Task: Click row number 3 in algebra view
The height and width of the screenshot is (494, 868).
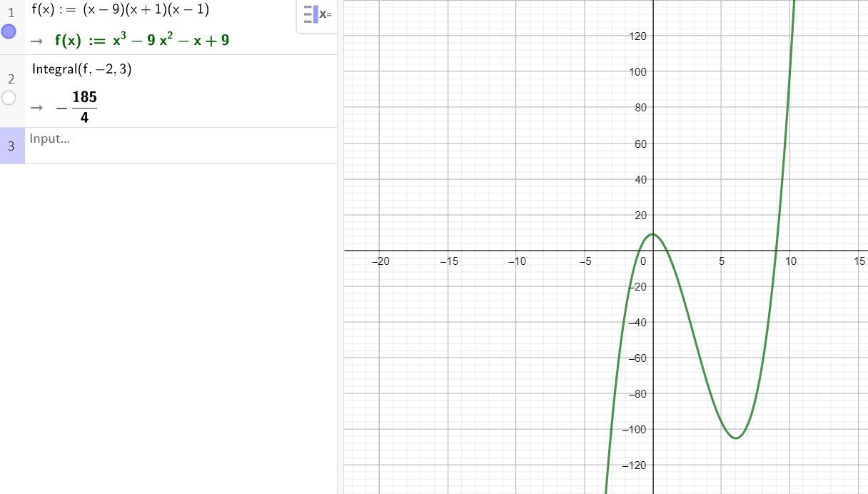Action: (x=11, y=146)
